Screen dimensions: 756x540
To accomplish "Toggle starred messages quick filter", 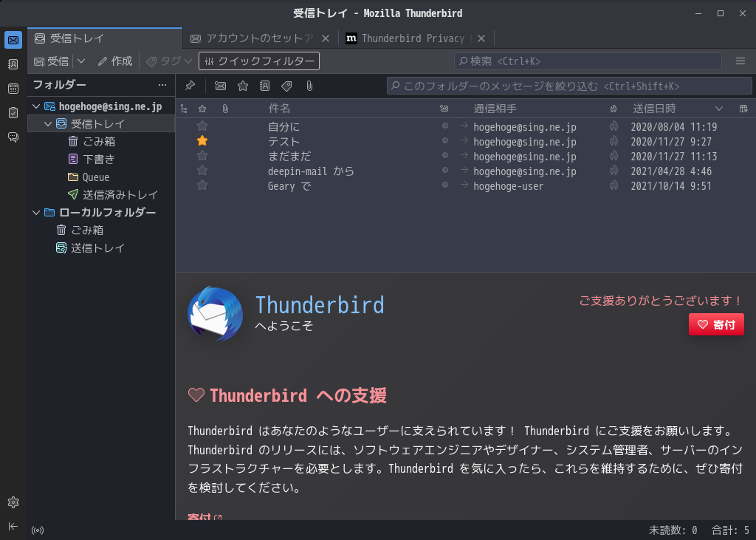I will click(x=243, y=86).
